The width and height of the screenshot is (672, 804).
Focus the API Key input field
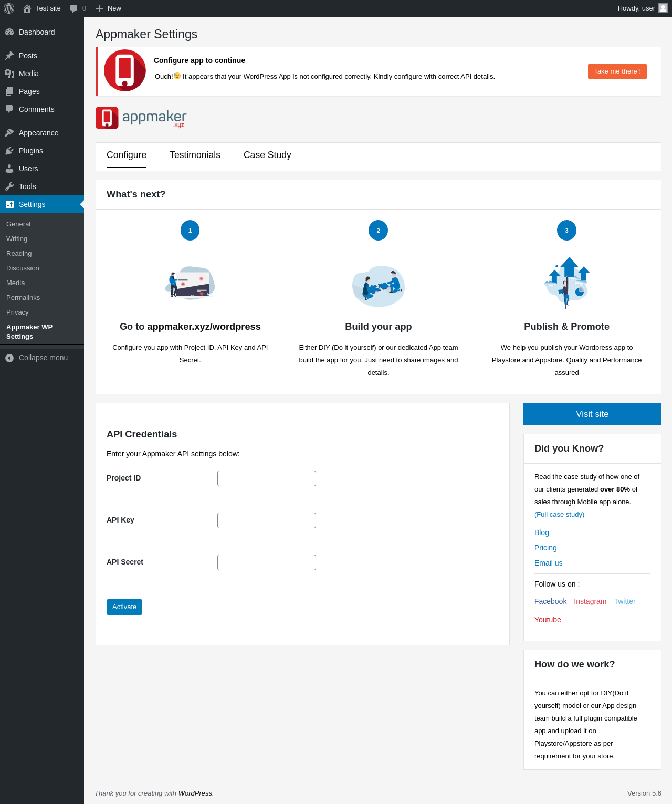(x=267, y=520)
